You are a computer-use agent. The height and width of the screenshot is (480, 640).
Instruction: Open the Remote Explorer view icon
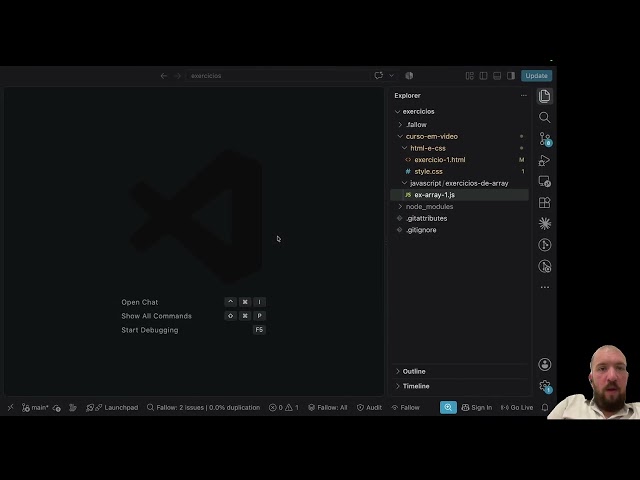544,181
